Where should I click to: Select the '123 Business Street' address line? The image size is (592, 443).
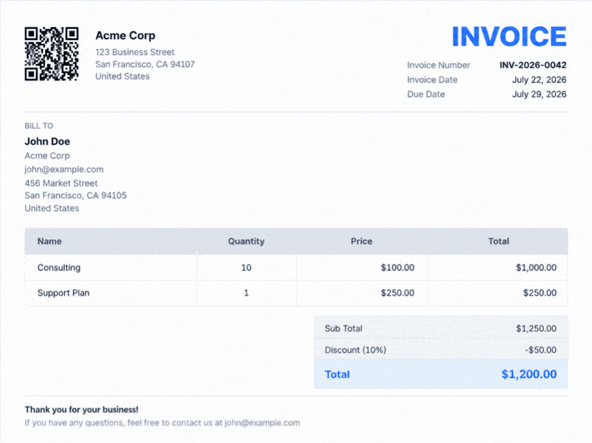coord(135,52)
